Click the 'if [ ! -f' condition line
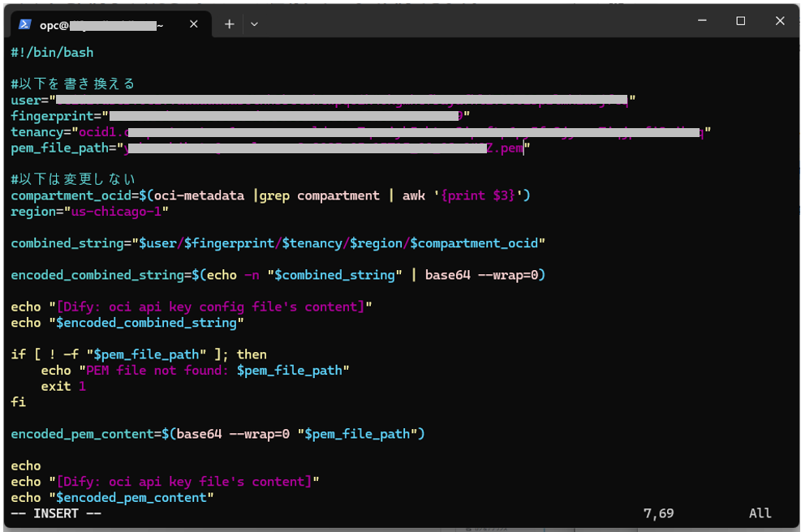Image resolution: width=801 pixels, height=532 pixels. pos(139,354)
